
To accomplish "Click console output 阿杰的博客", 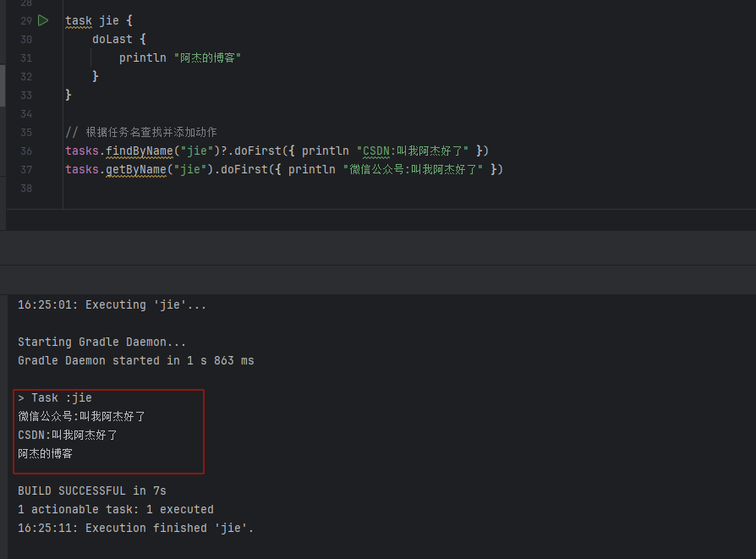I will pyautogui.click(x=46, y=454).
